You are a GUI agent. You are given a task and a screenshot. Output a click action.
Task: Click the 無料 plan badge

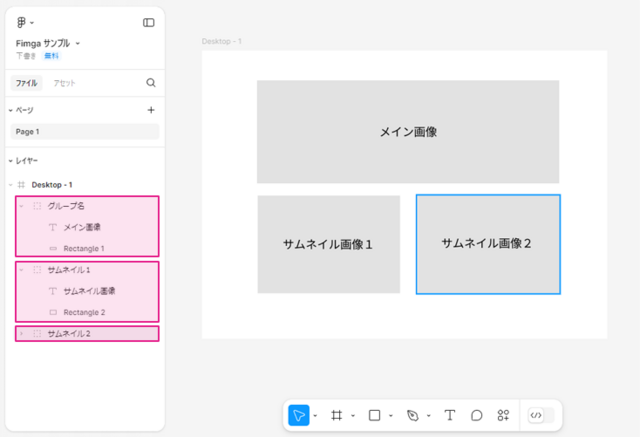(51, 56)
